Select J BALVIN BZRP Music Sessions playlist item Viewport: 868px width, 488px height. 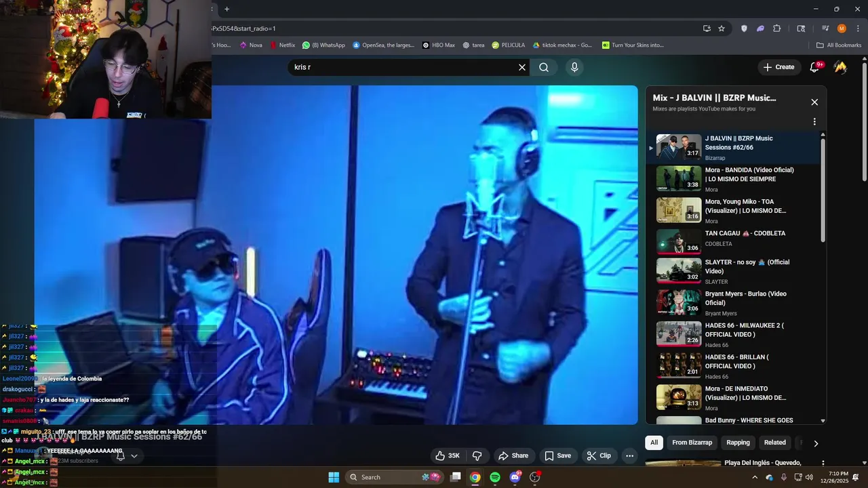pos(734,148)
